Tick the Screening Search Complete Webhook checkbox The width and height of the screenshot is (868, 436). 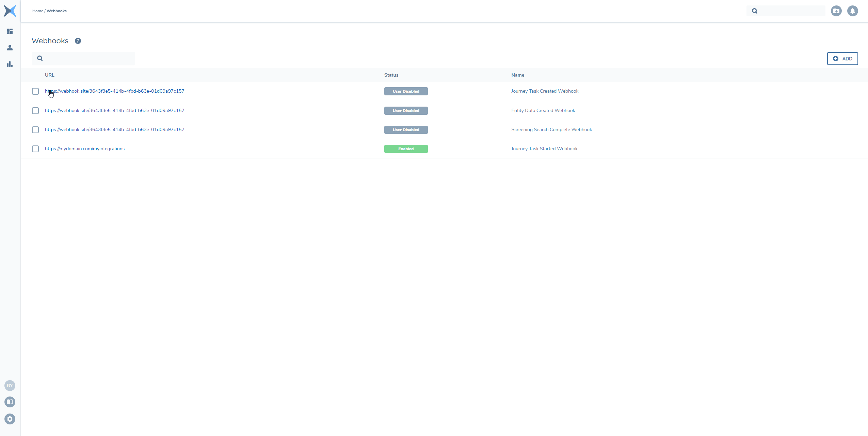coord(35,130)
